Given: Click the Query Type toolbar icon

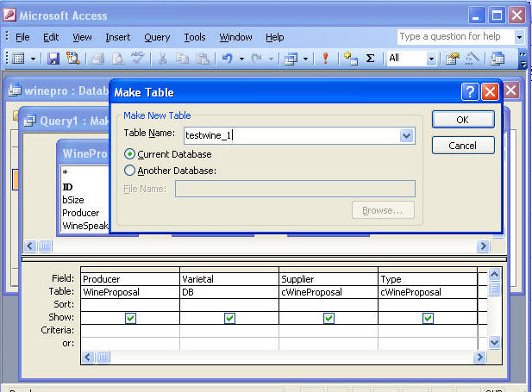Looking at the screenshot, I should pos(291,59).
